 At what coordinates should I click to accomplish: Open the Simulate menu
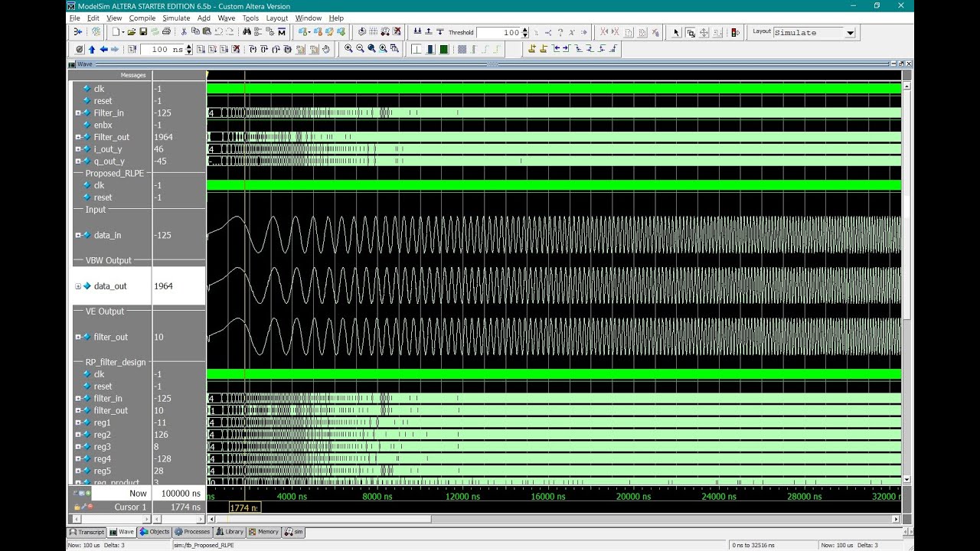pyautogui.click(x=176, y=18)
